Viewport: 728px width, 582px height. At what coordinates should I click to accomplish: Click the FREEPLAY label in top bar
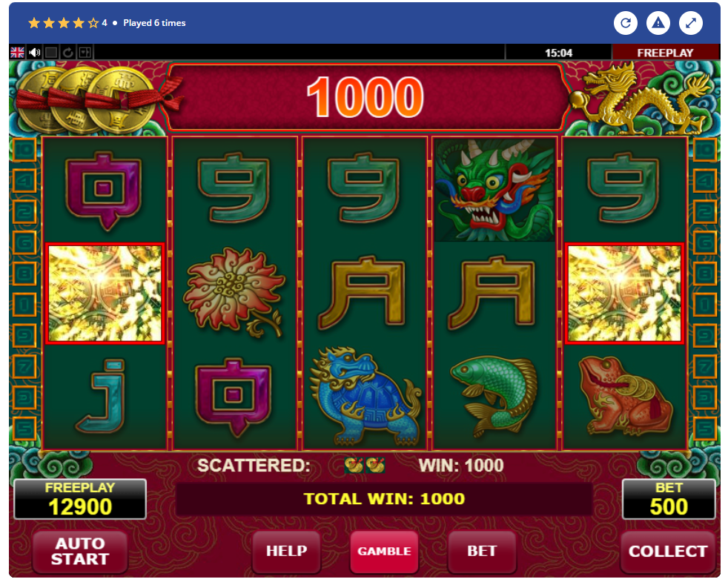[665, 53]
